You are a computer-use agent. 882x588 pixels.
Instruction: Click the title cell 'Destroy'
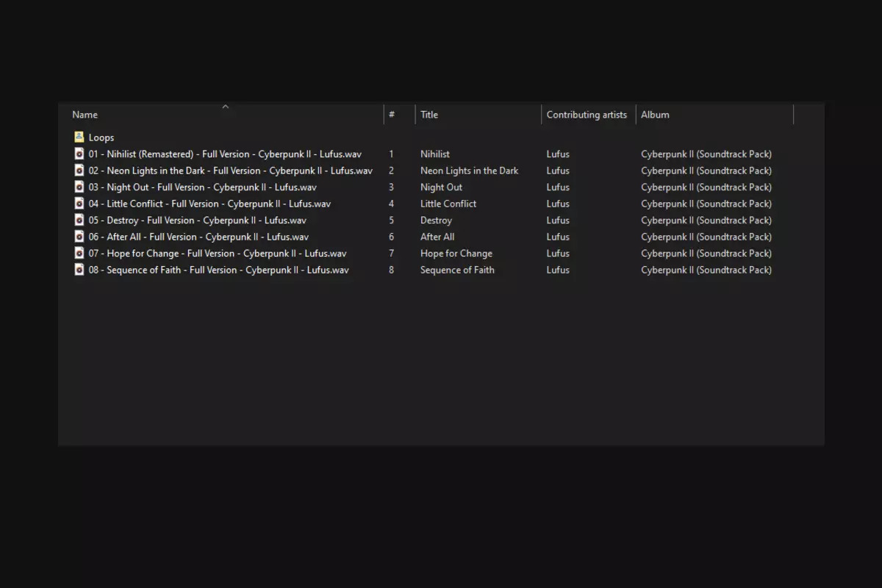[x=437, y=220]
